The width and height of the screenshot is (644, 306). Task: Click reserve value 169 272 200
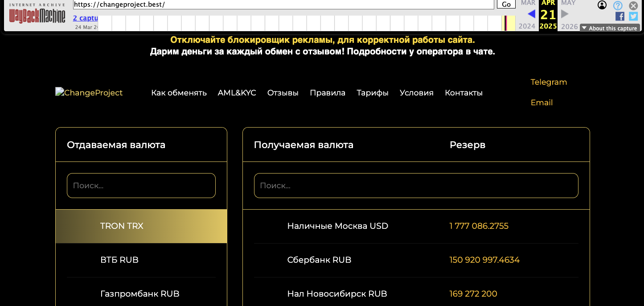(x=473, y=294)
